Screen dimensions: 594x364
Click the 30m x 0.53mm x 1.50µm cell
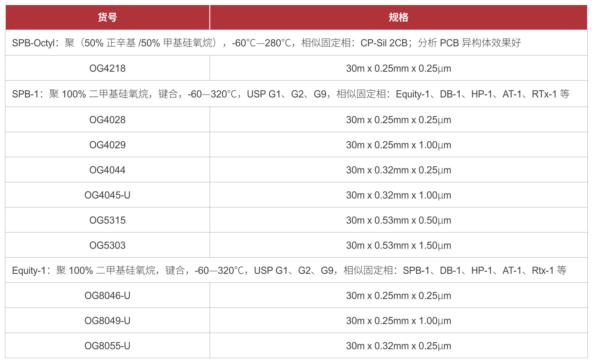(398, 245)
